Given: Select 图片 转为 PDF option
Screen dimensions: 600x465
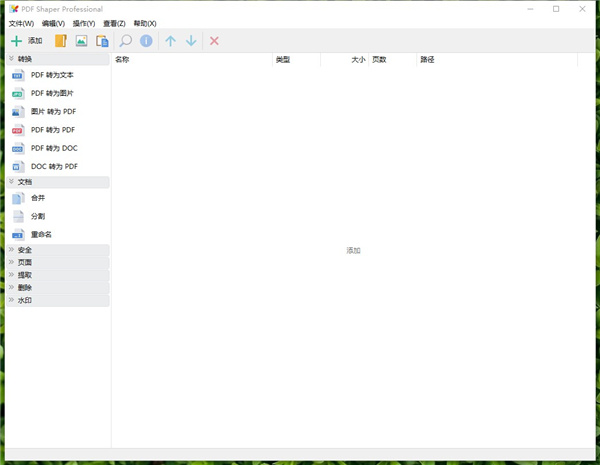Looking at the screenshot, I should [54, 112].
